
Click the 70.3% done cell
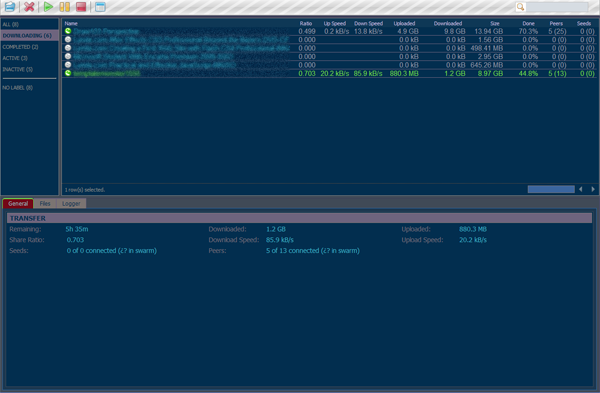pos(528,31)
